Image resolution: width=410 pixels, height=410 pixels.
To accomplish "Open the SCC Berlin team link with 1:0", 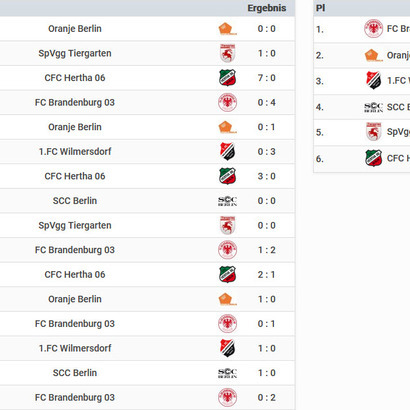I will [75, 373].
